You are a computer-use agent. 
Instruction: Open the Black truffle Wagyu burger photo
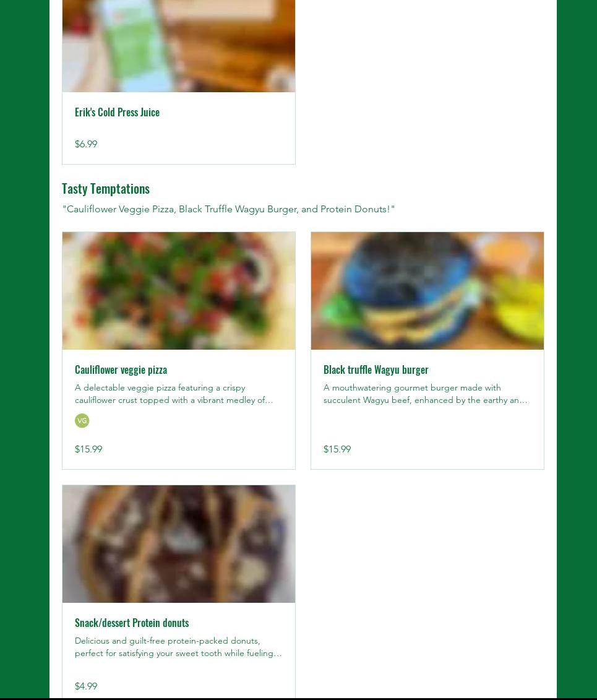[x=427, y=291]
